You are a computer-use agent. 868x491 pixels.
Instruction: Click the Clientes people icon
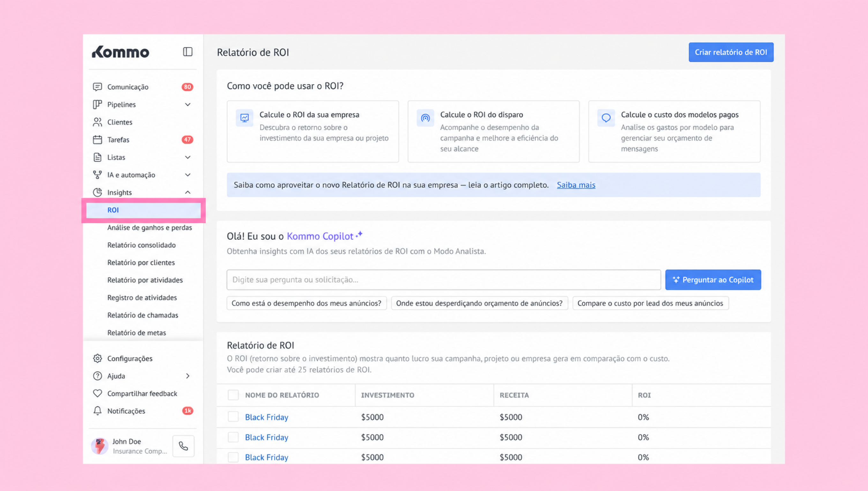pyautogui.click(x=97, y=122)
